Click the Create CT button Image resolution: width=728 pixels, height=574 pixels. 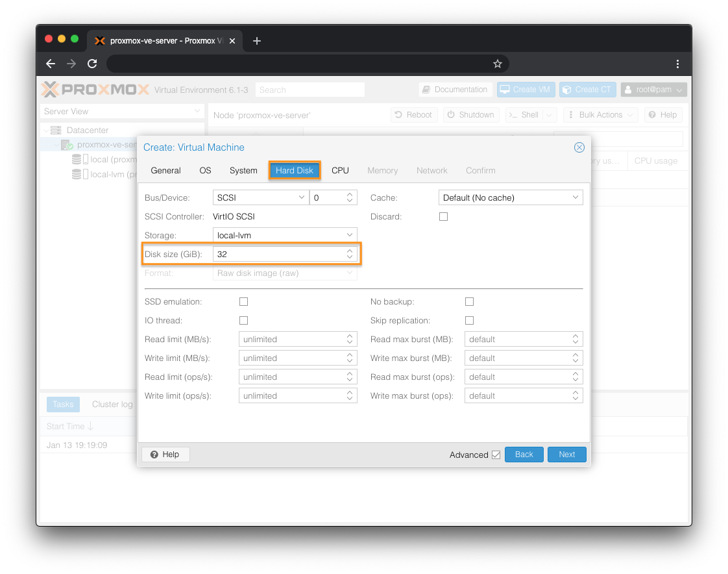[x=588, y=90]
